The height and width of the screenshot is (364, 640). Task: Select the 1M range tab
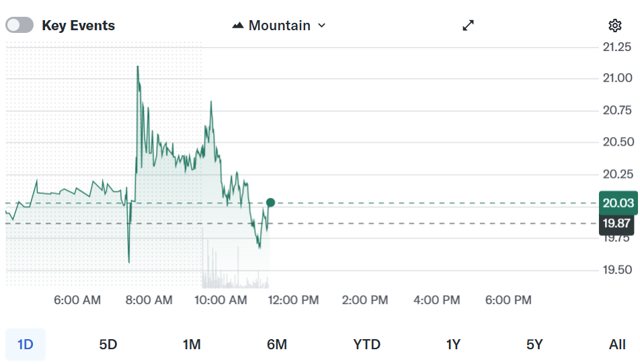192,345
